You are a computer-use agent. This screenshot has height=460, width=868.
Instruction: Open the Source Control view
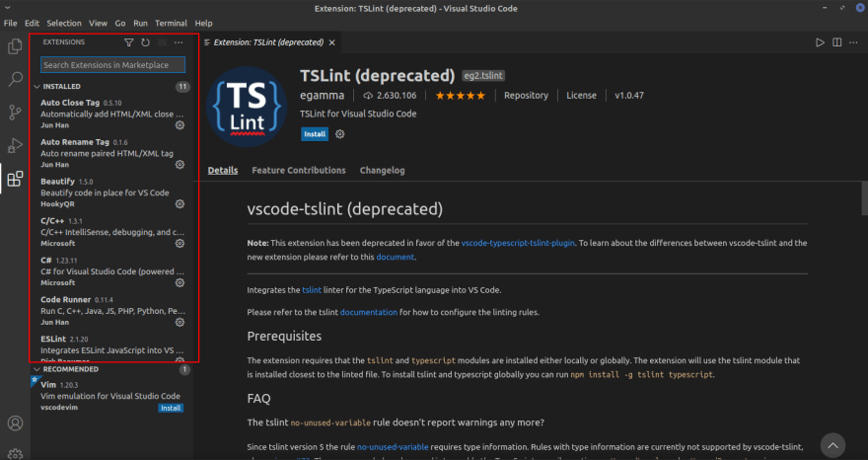tap(15, 113)
